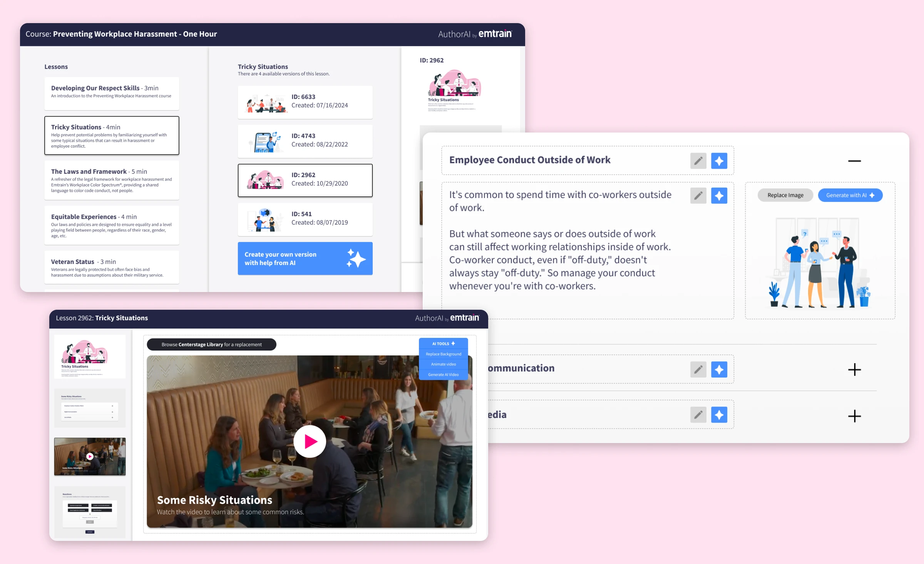Image resolution: width=924 pixels, height=564 pixels.
Task: Expand the Communication section with plus icon
Action: click(854, 369)
